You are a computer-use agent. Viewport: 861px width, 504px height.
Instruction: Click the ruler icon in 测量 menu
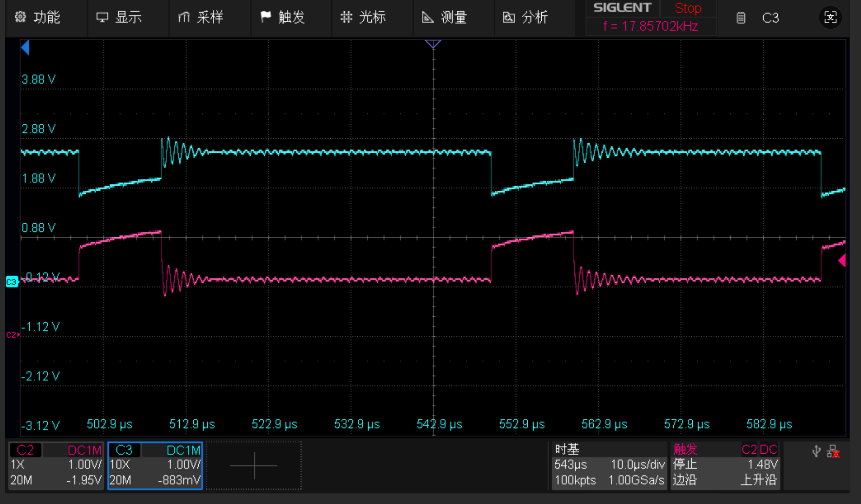[x=428, y=17]
